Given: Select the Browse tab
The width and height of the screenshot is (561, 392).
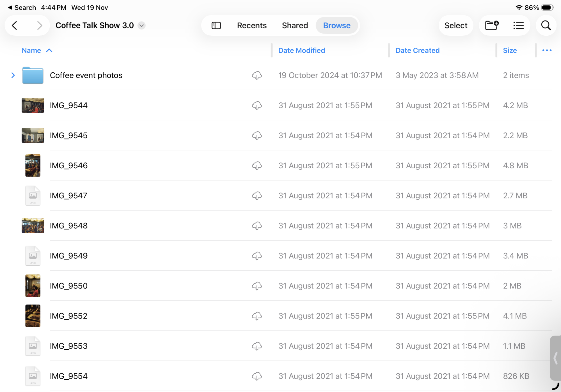Looking at the screenshot, I should 337,26.
